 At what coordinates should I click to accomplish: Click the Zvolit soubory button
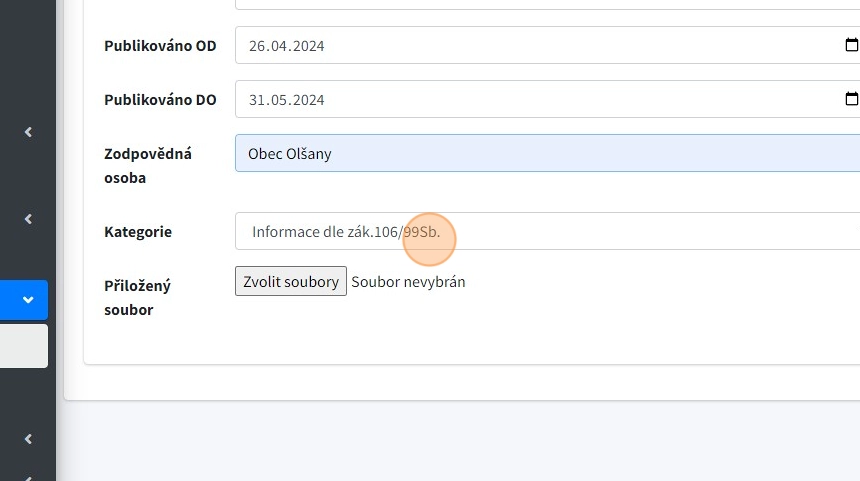pos(291,281)
